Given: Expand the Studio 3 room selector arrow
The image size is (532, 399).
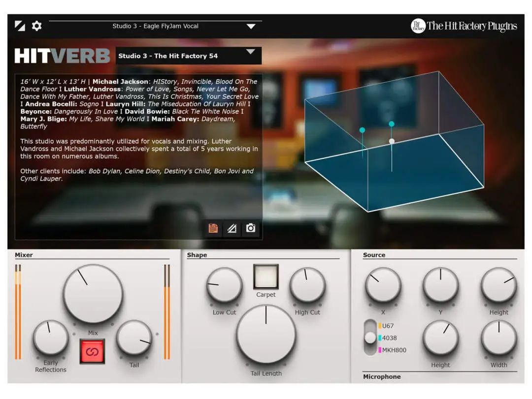Looking at the screenshot, I should (250, 52).
